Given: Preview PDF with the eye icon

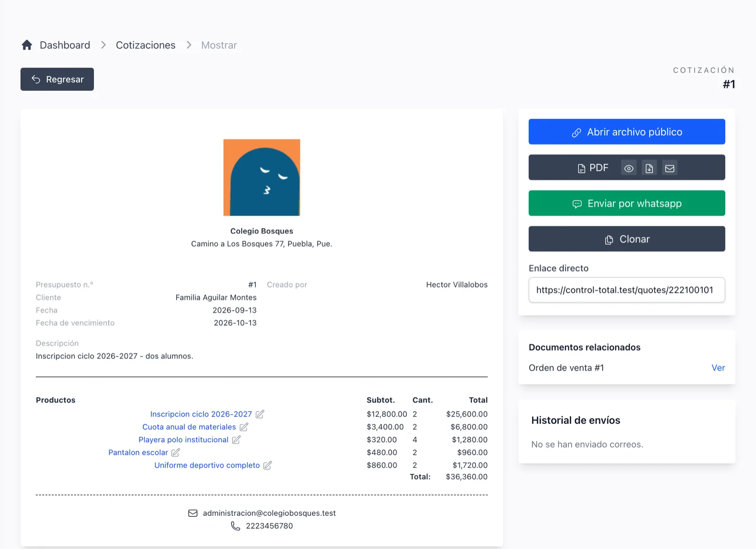Looking at the screenshot, I should 628,168.
